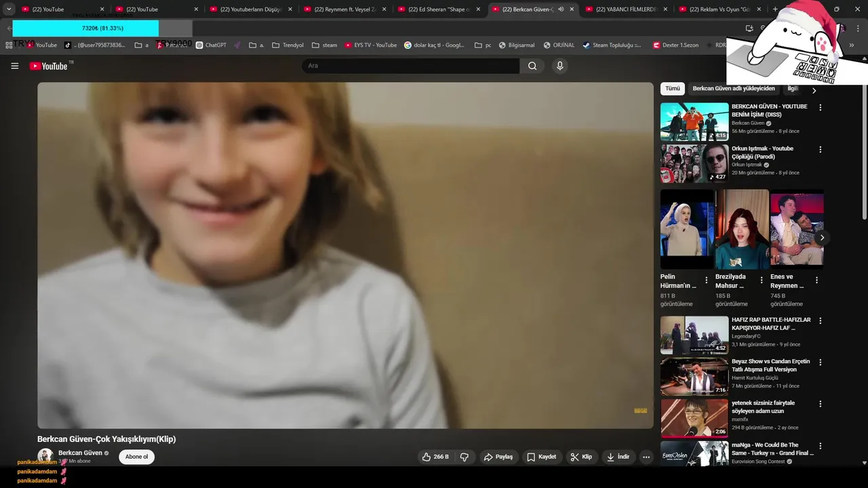The height and width of the screenshot is (488, 868).
Task: Like the video showing 266 B
Action: point(435,457)
